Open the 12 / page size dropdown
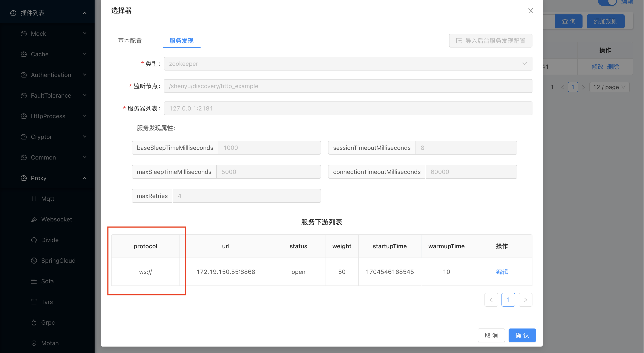 (x=609, y=87)
